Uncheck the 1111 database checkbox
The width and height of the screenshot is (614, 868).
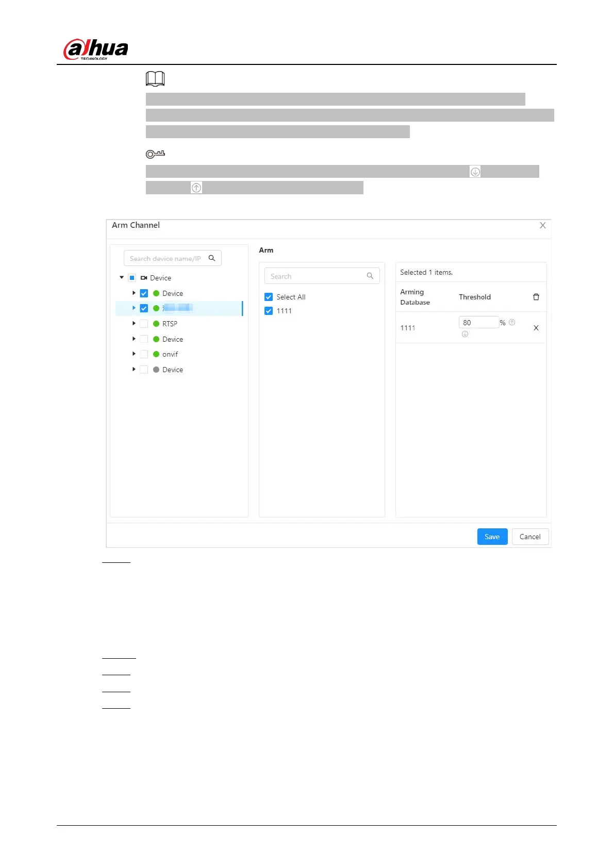click(x=269, y=311)
